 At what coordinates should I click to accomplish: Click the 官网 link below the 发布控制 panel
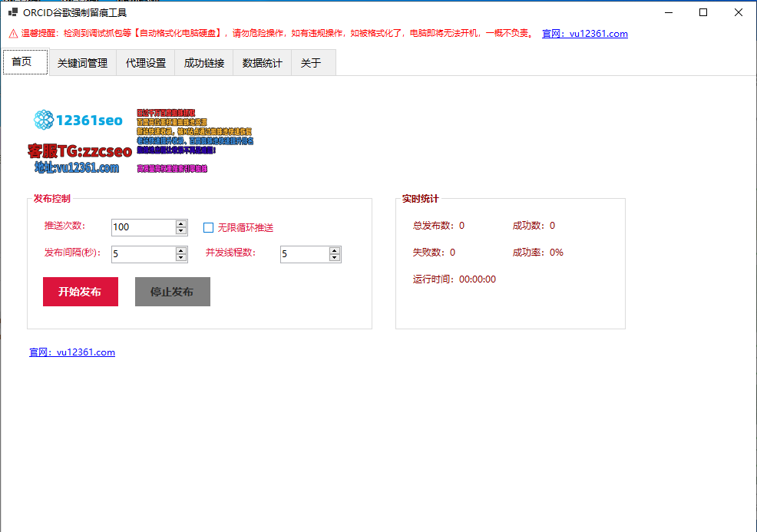pos(72,352)
